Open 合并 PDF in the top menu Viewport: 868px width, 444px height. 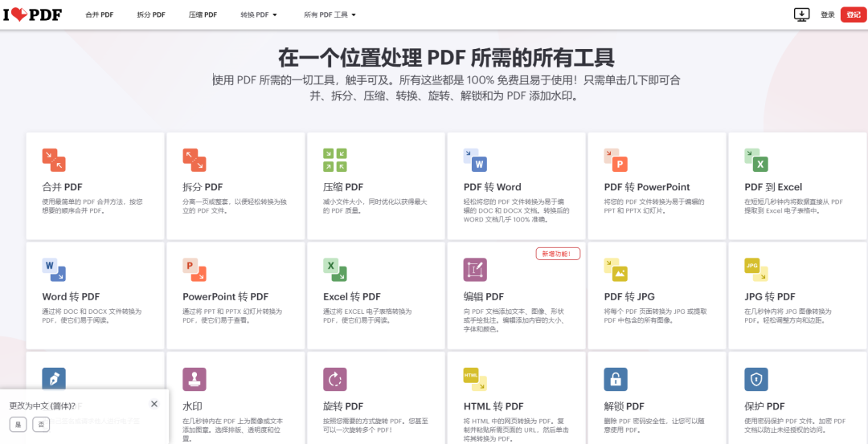pos(100,15)
